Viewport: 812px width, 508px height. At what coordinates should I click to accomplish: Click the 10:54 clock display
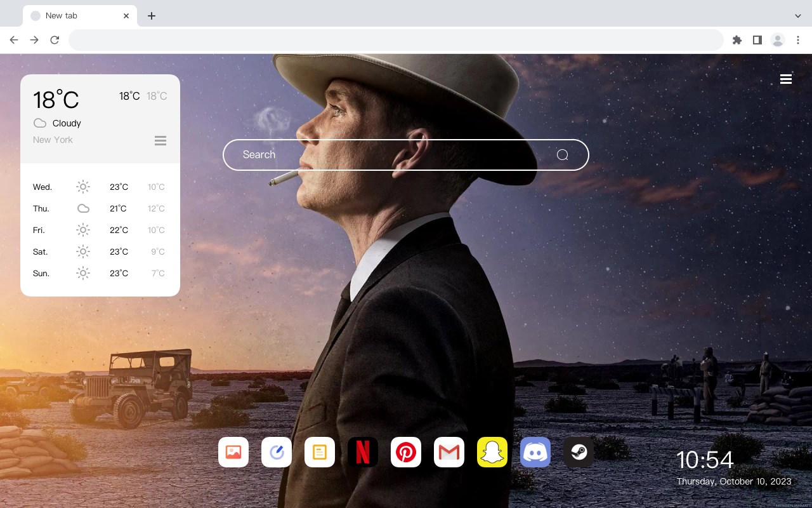pyautogui.click(x=705, y=460)
